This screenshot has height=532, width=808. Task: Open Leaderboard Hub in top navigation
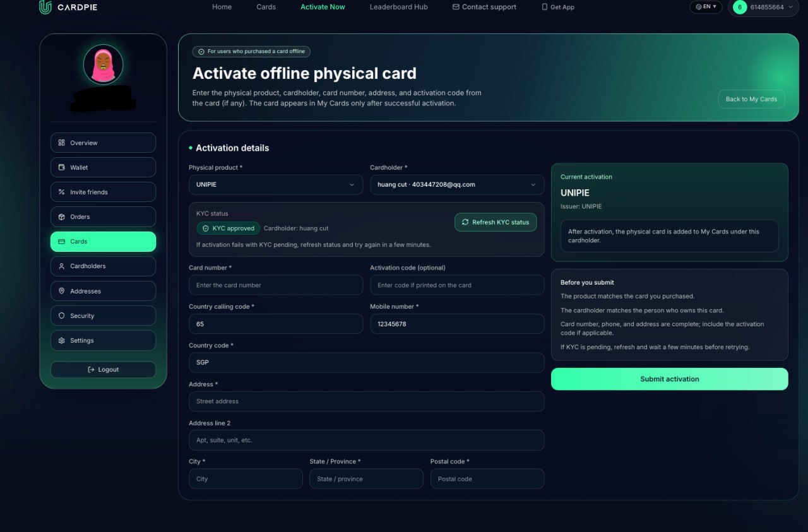pos(398,7)
